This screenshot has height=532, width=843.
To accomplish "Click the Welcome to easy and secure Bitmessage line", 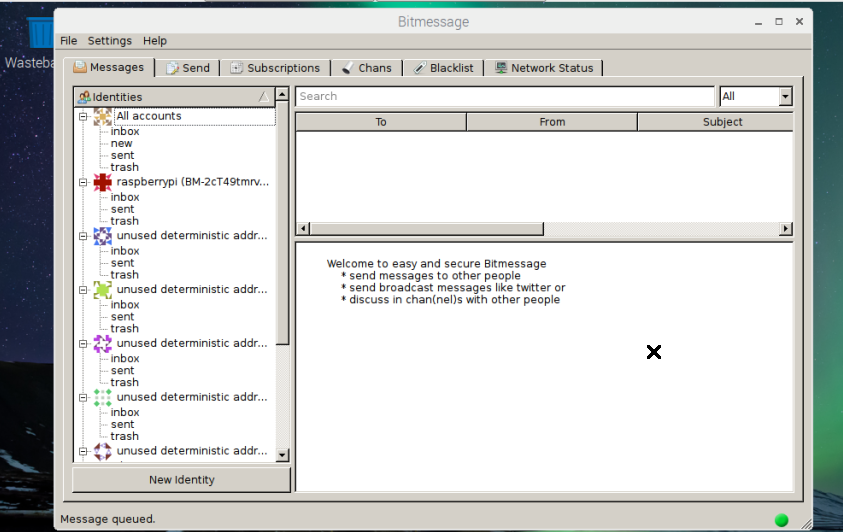I will 437,264.
